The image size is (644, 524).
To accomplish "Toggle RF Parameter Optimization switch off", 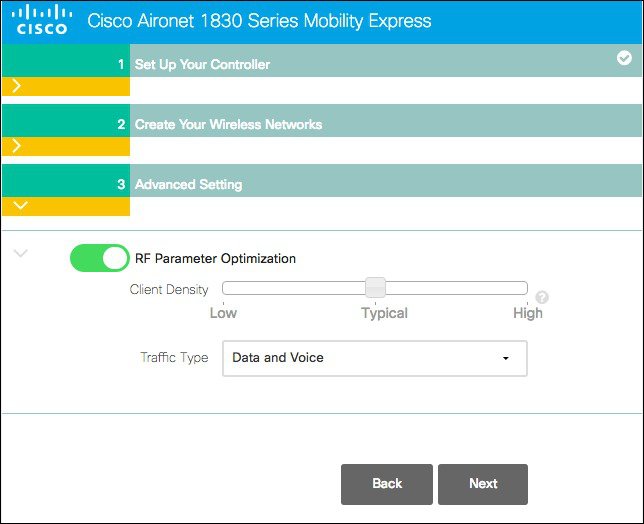I will point(100,258).
